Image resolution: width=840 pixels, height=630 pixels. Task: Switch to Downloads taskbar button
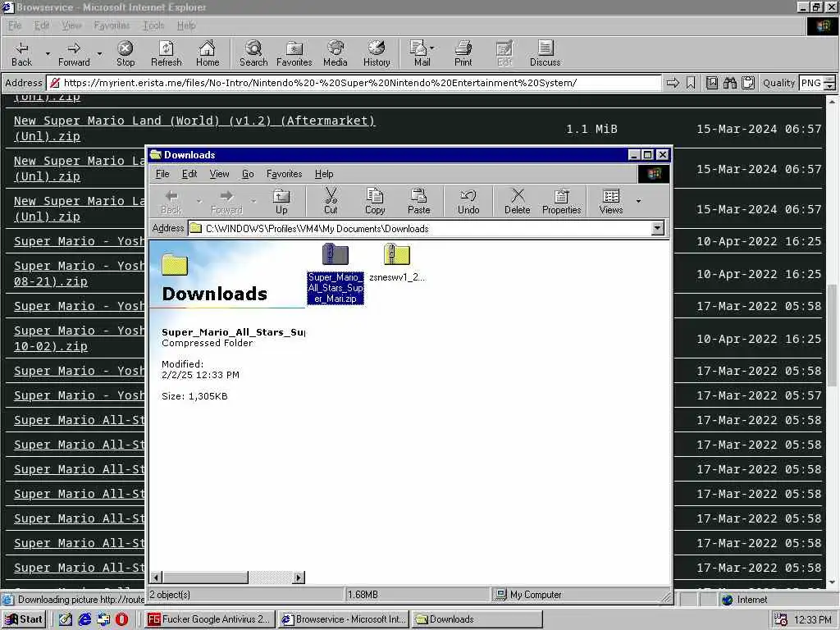[477, 619]
